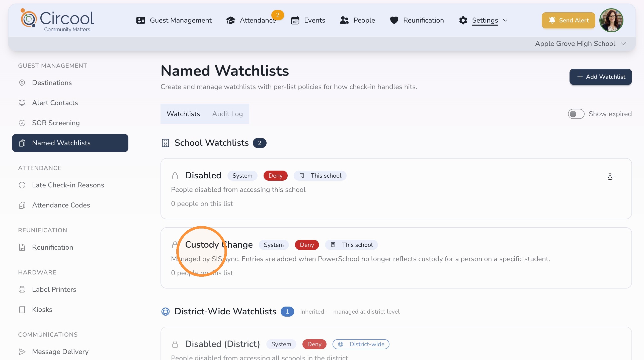Click the Deny badge on Disabled watchlist
Image resolution: width=644 pixels, height=360 pixels.
coord(275,176)
